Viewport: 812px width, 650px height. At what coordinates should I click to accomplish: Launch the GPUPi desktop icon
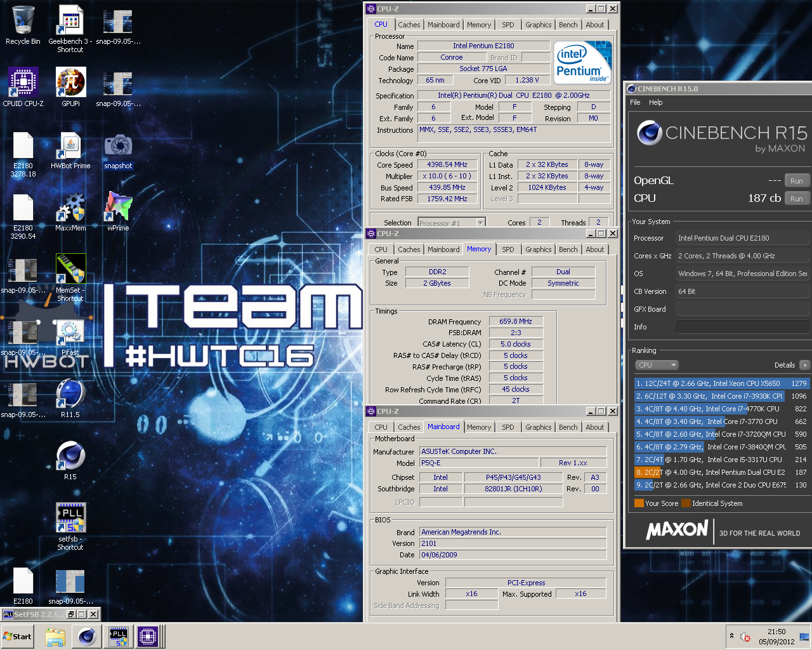70,87
